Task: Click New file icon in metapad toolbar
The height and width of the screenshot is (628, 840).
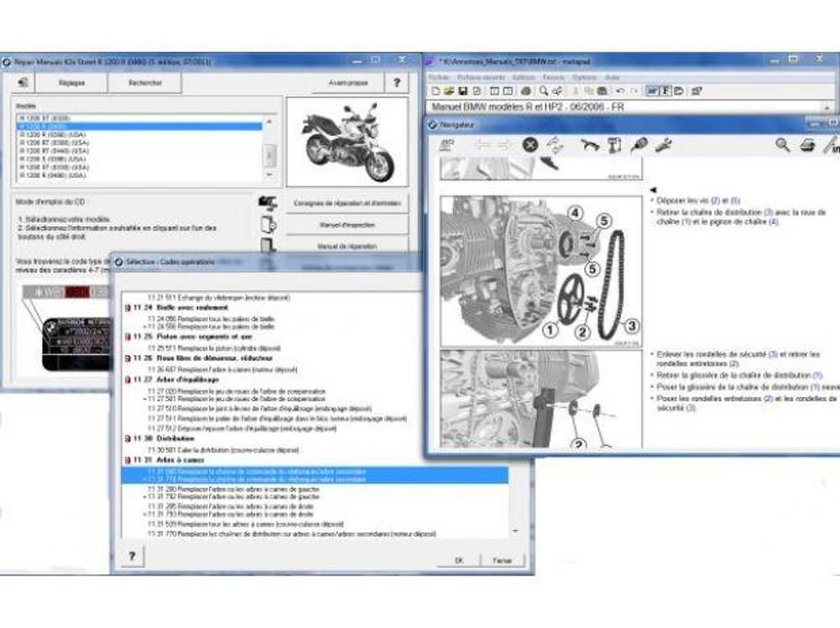Action: click(436, 91)
